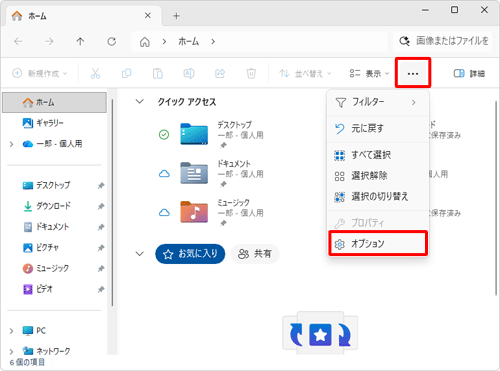Collapse the クイック アクセス section
500x371 pixels.
pyautogui.click(x=140, y=101)
